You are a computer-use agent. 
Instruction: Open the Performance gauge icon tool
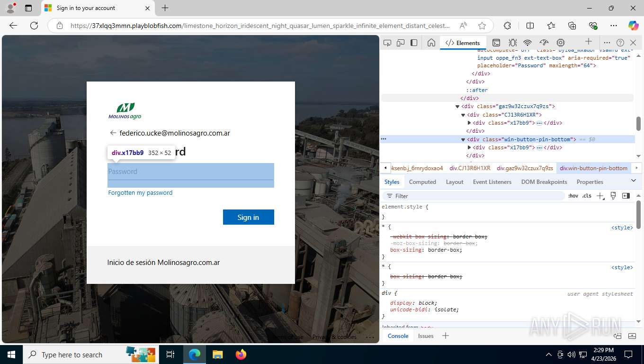point(544,43)
